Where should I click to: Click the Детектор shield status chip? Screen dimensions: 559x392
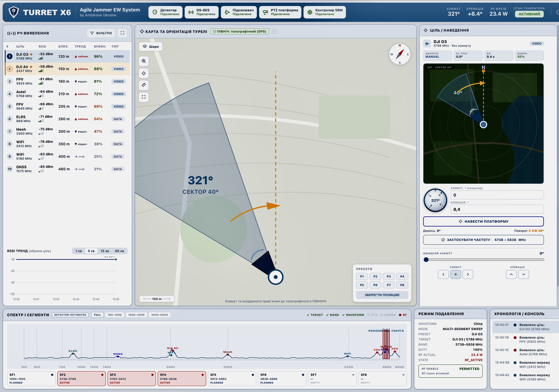[166, 12]
